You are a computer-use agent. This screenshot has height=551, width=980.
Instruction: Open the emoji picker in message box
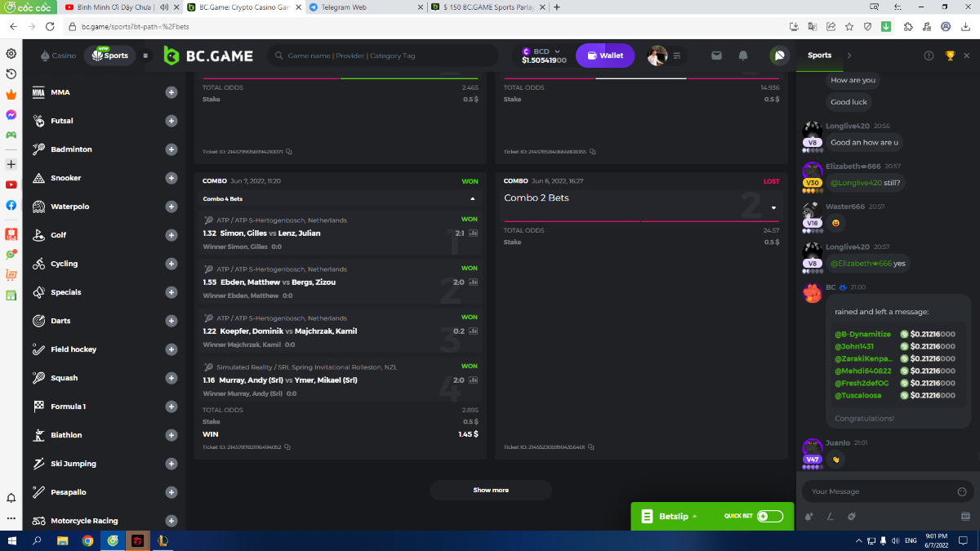pos(961,491)
